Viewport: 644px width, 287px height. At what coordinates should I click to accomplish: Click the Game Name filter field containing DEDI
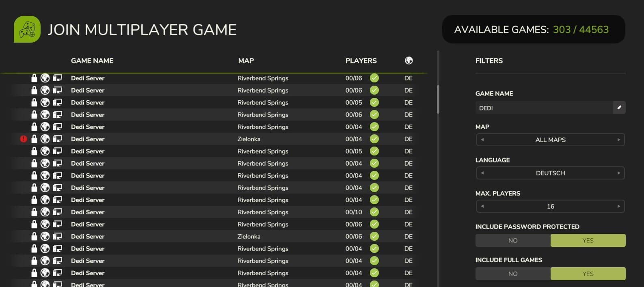[544, 108]
